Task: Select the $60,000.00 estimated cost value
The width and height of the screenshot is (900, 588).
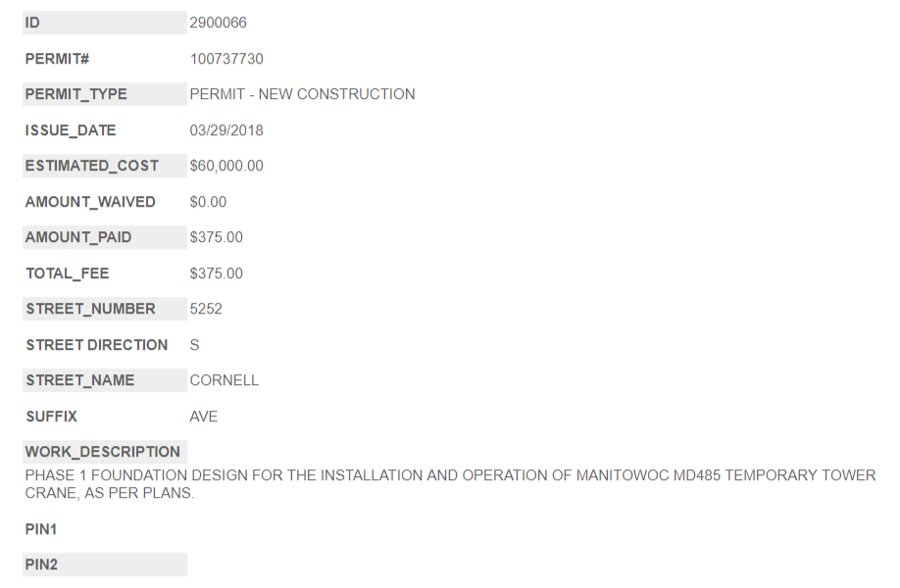Action: (x=226, y=166)
